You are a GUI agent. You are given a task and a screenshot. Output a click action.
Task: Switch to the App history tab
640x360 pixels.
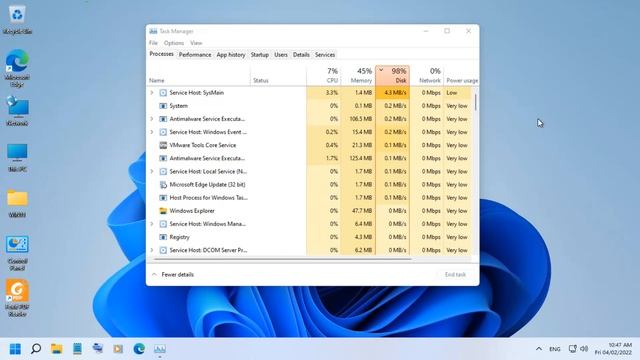coord(231,55)
